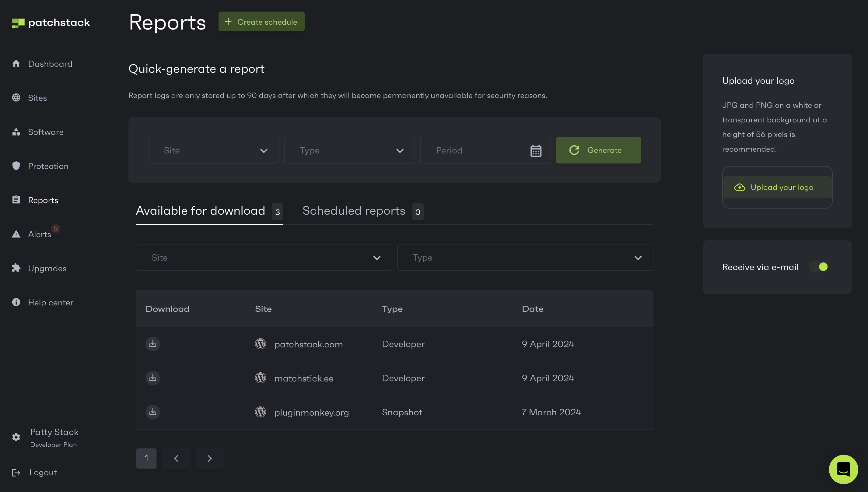Open the Site filter below the tabs
868x492 pixels.
264,258
